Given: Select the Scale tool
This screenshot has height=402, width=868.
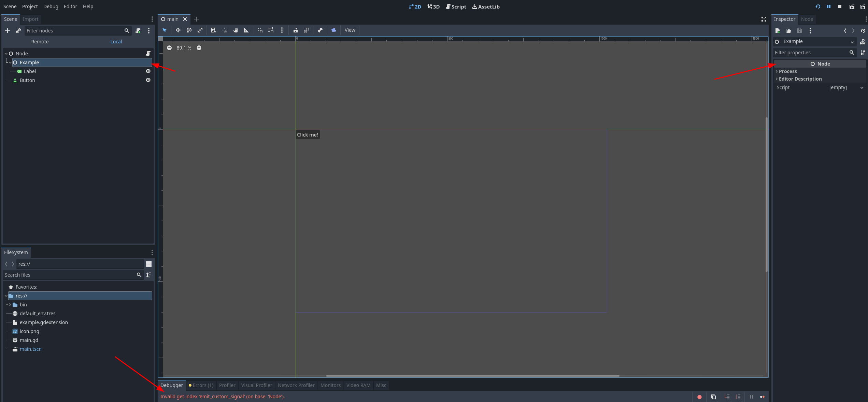Looking at the screenshot, I should pos(200,30).
